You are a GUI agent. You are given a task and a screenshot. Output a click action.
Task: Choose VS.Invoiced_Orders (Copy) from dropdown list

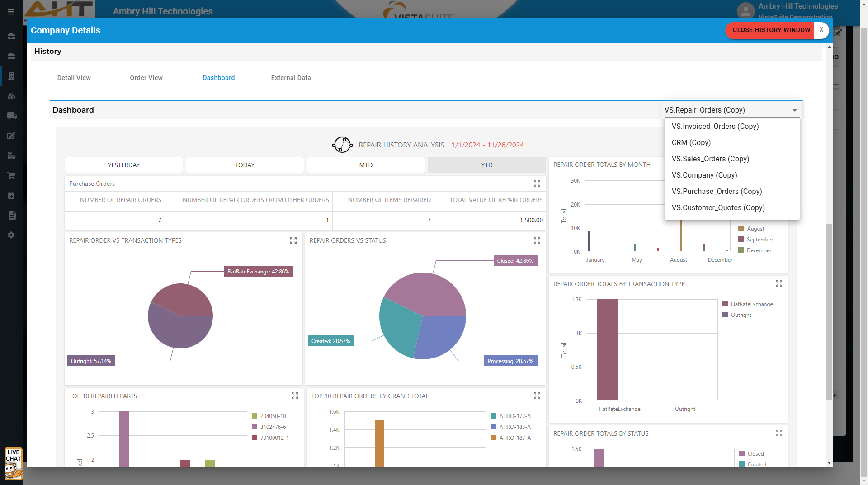tap(715, 127)
